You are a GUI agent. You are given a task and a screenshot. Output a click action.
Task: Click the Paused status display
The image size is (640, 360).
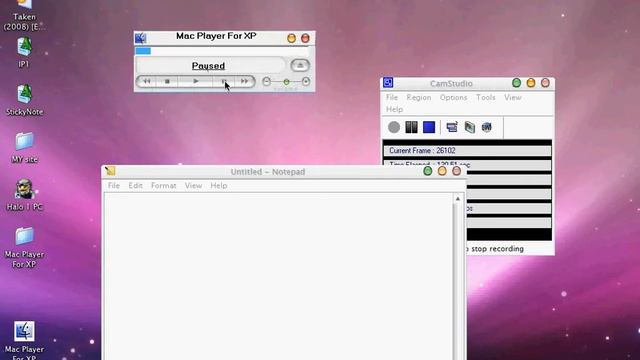click(x=210, y=65)
